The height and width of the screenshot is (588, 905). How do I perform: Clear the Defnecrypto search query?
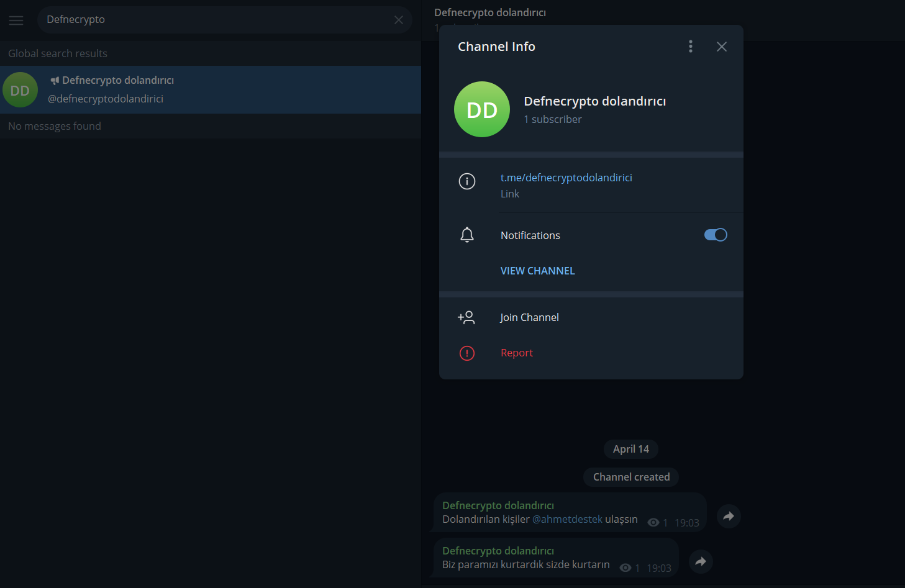click(x=399, y=20)
